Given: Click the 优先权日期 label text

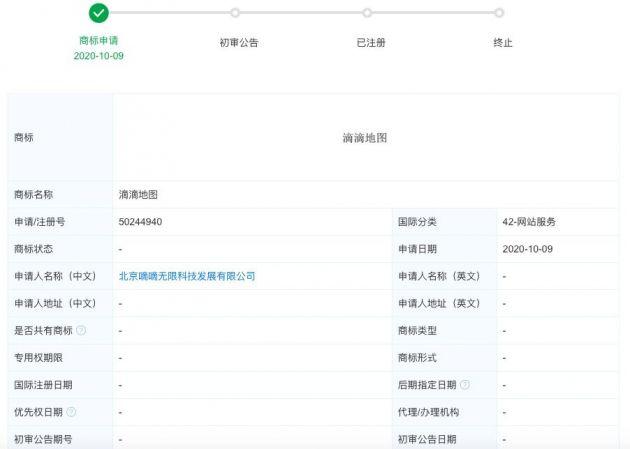Looking at the screenshot, I should [x=39, y=412].
